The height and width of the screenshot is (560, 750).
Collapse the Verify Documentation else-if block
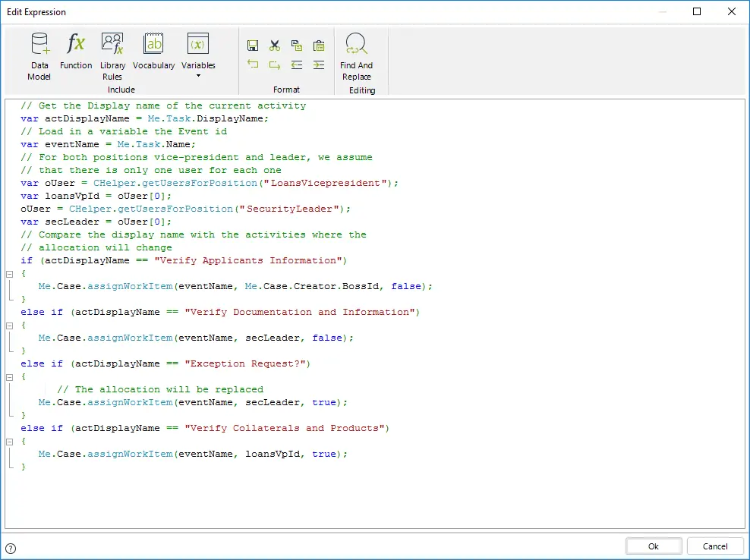(x=9, y=326)
